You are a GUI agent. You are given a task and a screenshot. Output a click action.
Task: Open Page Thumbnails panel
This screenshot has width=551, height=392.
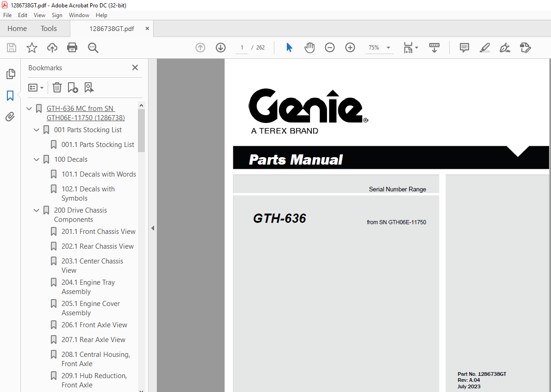point(11,74)
